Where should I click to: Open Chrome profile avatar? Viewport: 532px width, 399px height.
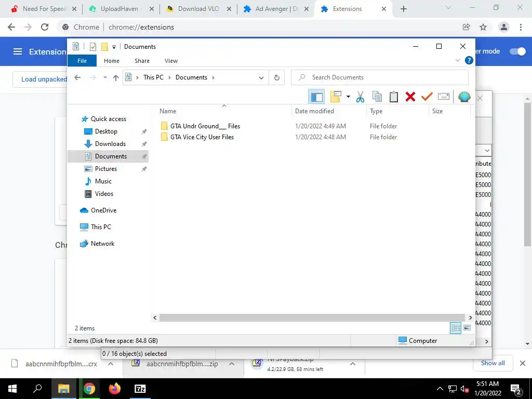(x=504, y=27)
